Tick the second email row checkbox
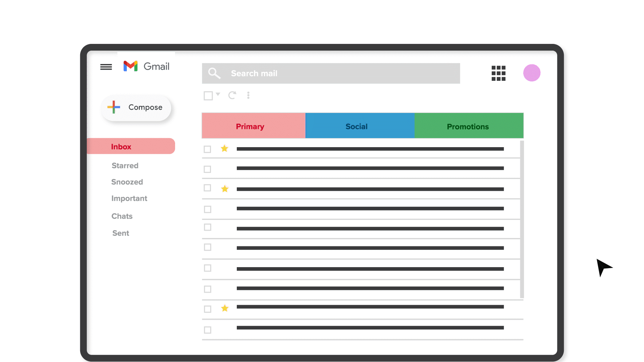 [207, 169]
